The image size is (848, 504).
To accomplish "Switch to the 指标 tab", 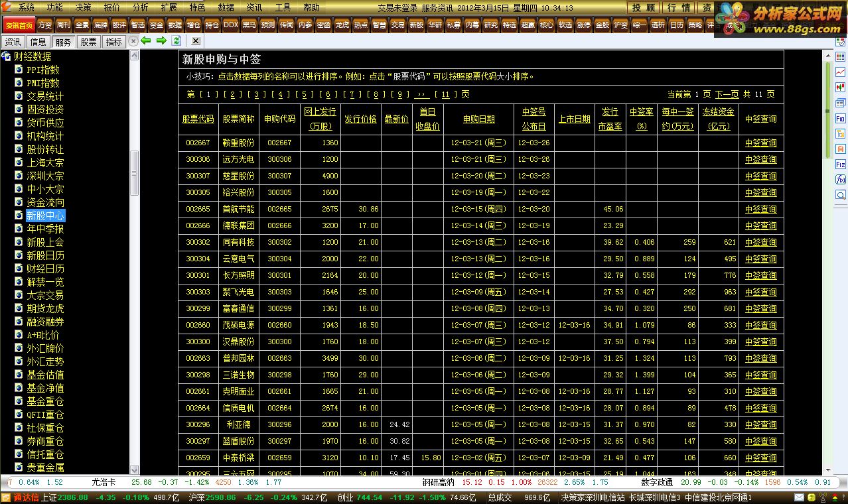I will pos(113,42).
